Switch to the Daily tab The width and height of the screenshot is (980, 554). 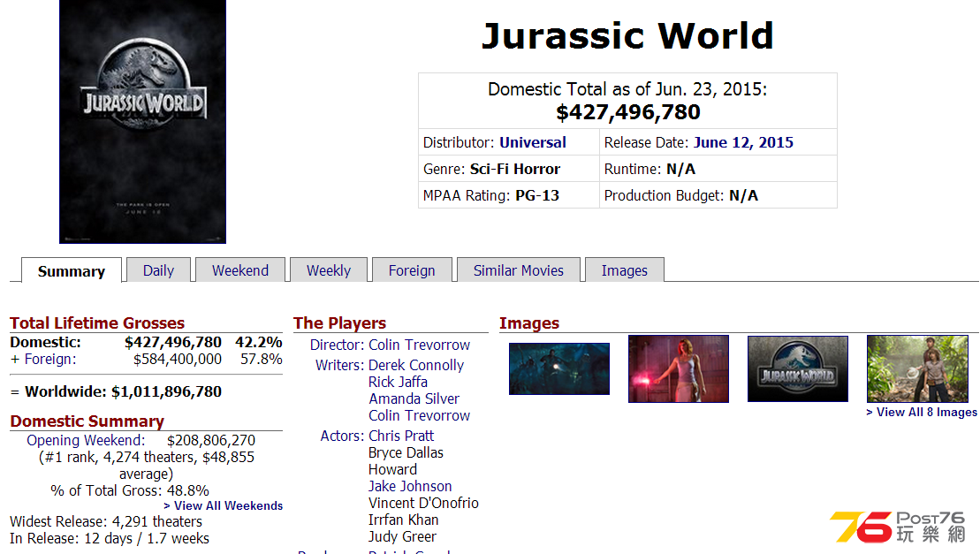pos(158,270)
